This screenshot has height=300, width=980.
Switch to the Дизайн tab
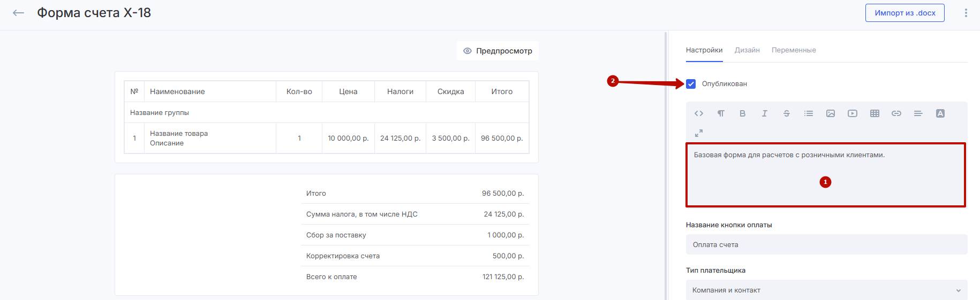pos(747,50)
